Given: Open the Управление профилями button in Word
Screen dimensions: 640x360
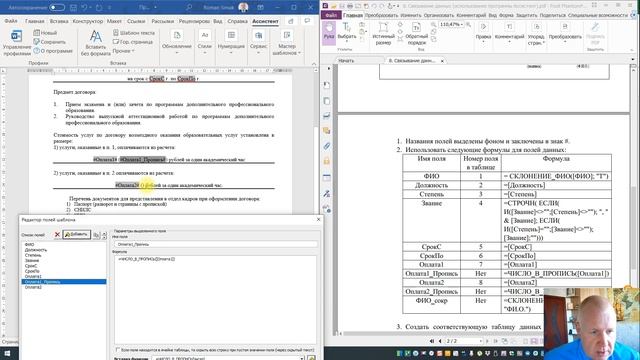Looking at the screenshot, I should 17,42.
